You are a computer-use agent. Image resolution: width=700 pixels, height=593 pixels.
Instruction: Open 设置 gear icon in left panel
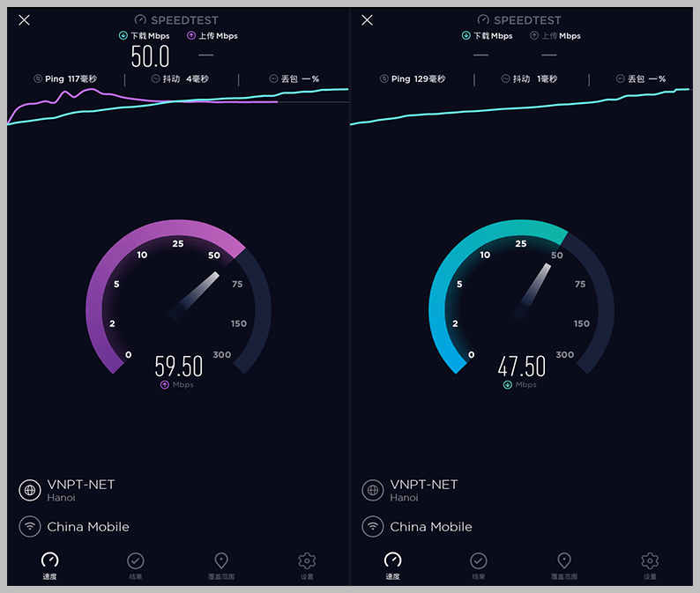(307, 564)
